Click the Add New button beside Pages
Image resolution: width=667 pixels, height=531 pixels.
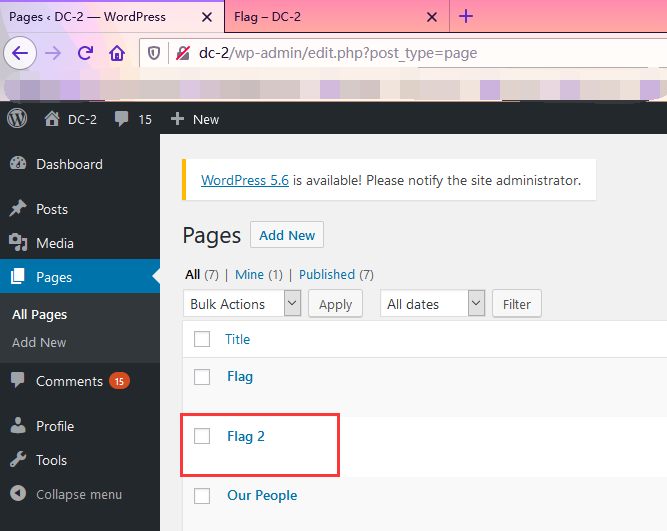[x=287, y=236]
